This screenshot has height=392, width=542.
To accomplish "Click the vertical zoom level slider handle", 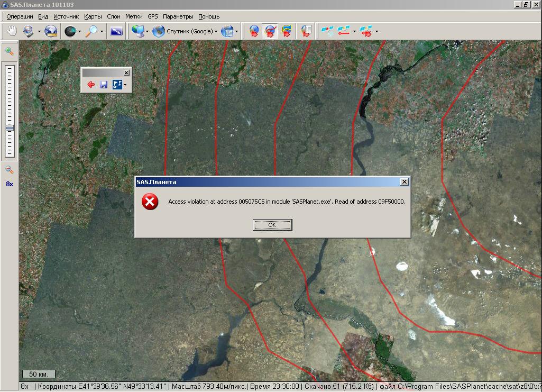I will pos(10,128).
